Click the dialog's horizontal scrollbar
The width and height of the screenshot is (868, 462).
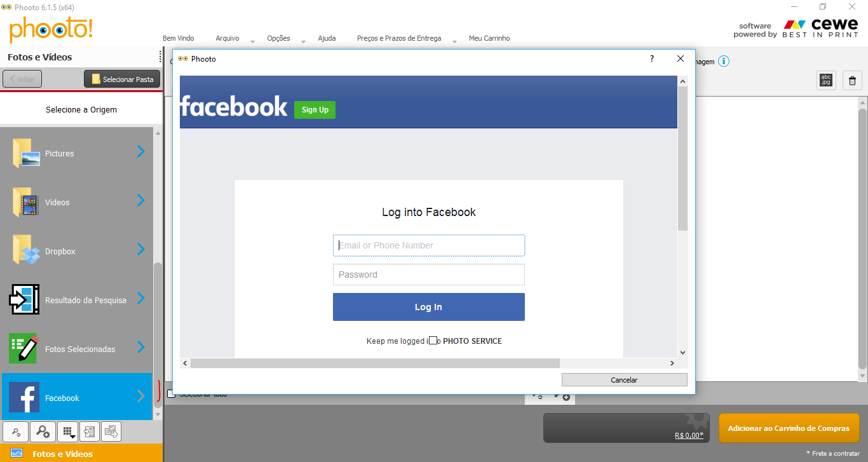(x=375, y=363)
